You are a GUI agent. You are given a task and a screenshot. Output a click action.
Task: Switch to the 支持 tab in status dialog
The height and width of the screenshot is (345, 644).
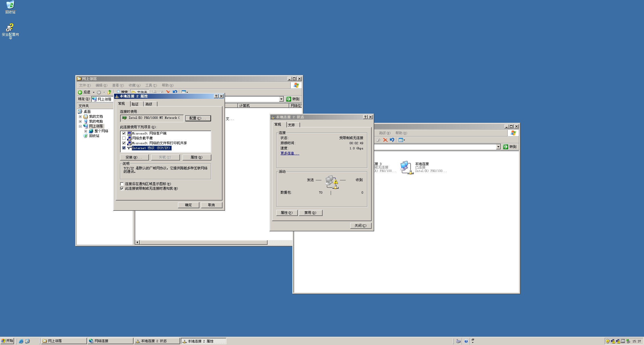point(291,125)
